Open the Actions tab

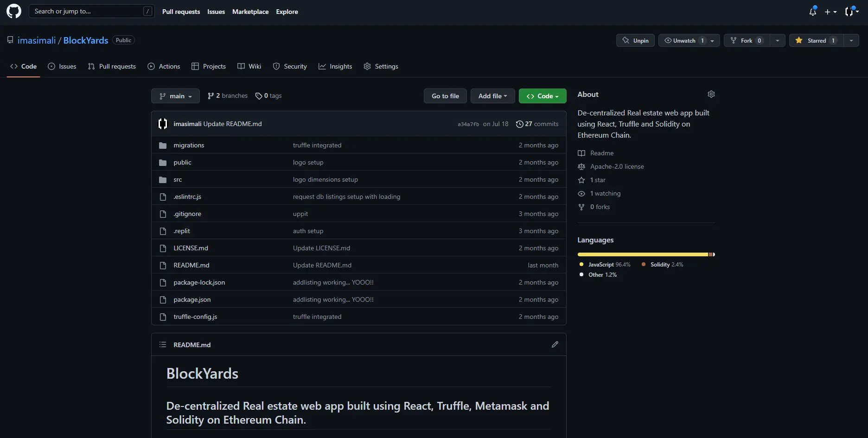(x=164, y=66)
